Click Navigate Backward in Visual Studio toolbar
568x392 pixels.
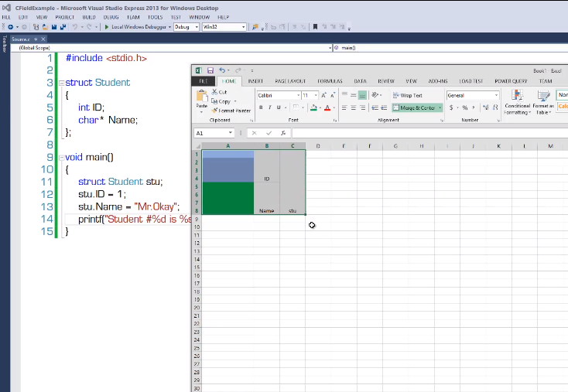11,27
